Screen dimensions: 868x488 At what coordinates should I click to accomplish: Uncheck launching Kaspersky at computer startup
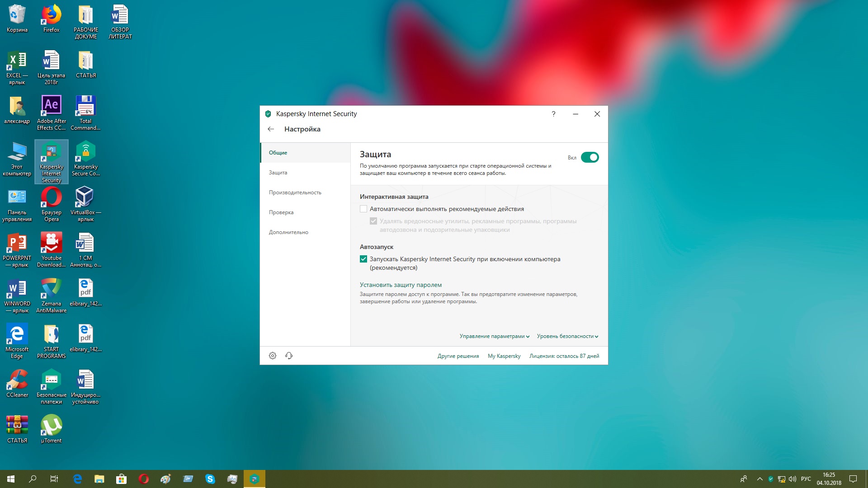click(363, 259)
